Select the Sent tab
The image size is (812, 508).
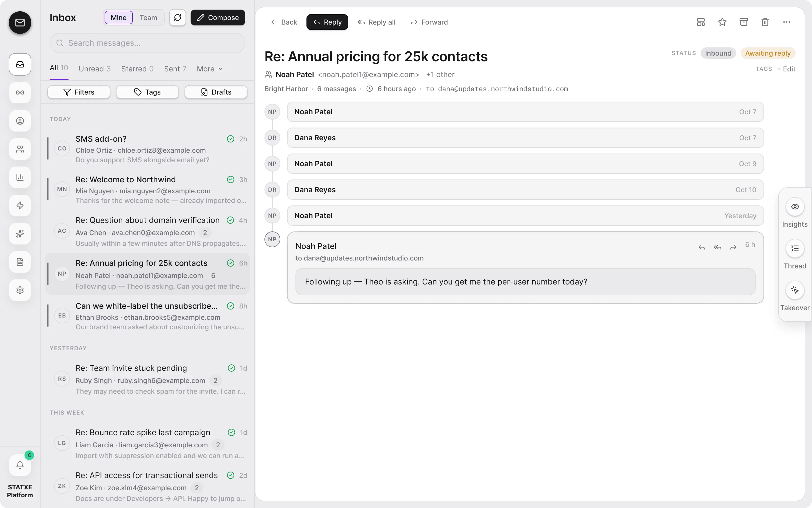coord(175,69)
